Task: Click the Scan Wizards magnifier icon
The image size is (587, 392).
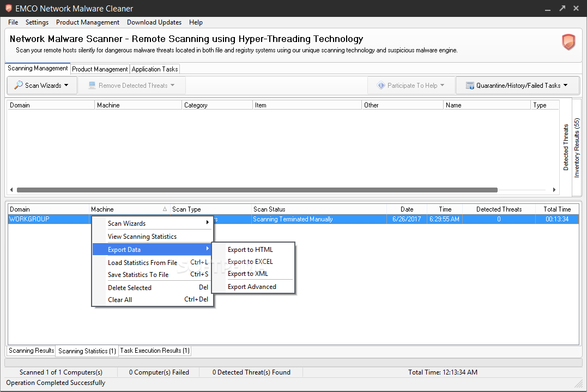Action: (19, 85)
